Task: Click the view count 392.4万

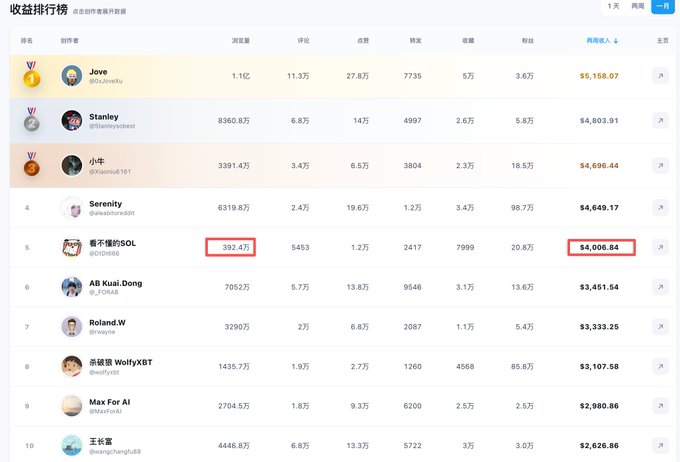Action: click(x=236, y=247)
